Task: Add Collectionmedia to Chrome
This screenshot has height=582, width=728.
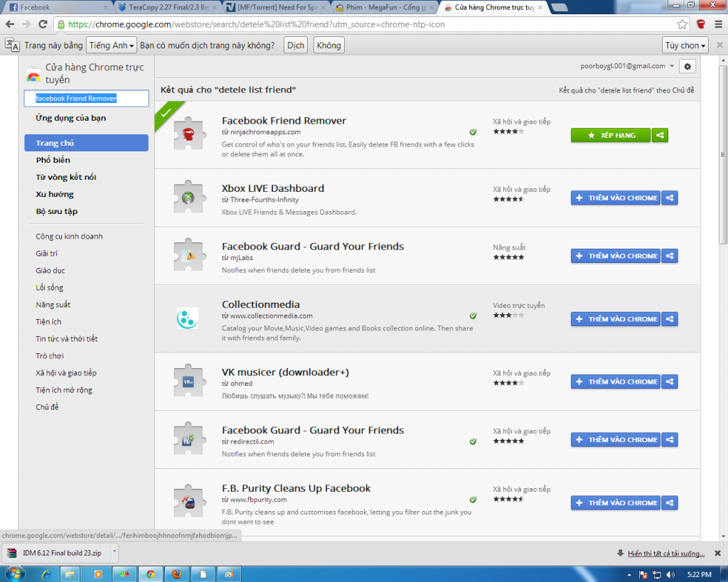Action: pos(616,319)
